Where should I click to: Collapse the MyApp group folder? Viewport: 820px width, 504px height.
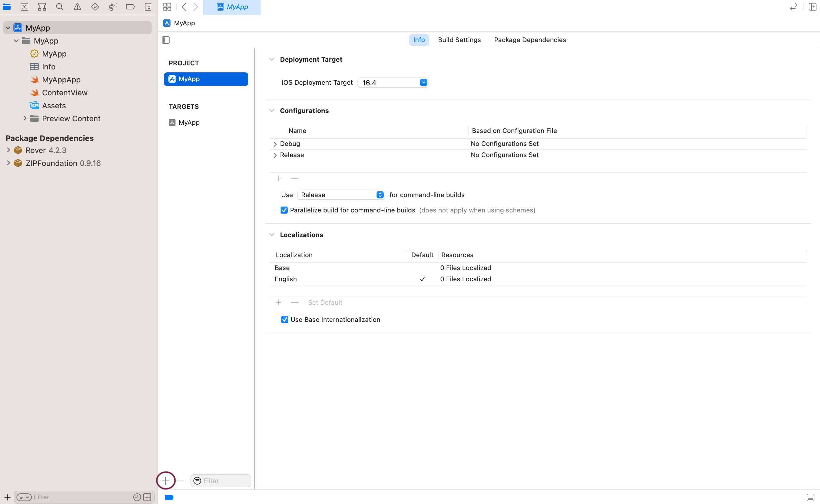coord(16,41)
